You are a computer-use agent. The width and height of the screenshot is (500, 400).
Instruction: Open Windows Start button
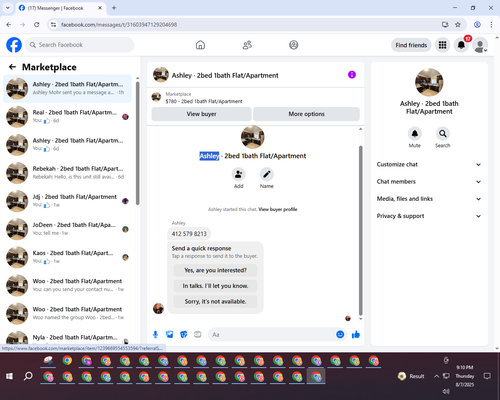click(9, 376)
